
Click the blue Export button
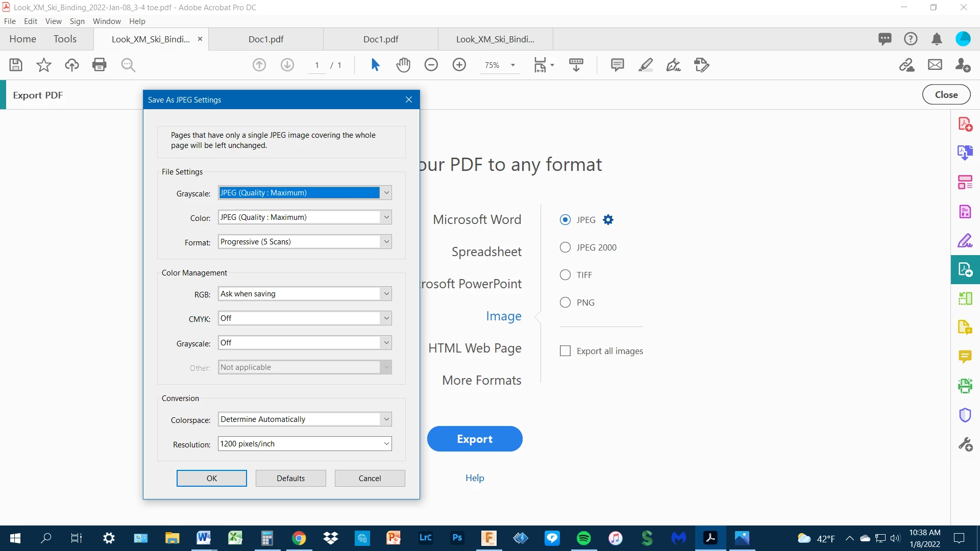click(475, 439)
